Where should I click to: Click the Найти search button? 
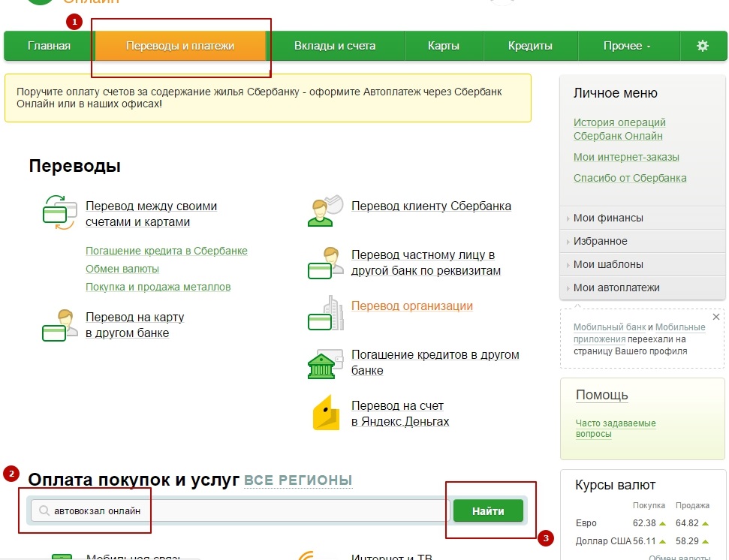click(488, 511)
